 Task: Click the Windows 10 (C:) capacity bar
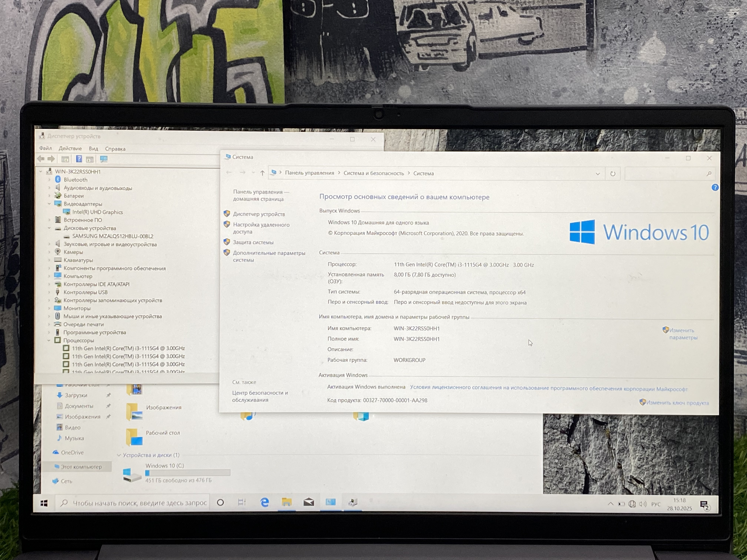pos(188,473)
